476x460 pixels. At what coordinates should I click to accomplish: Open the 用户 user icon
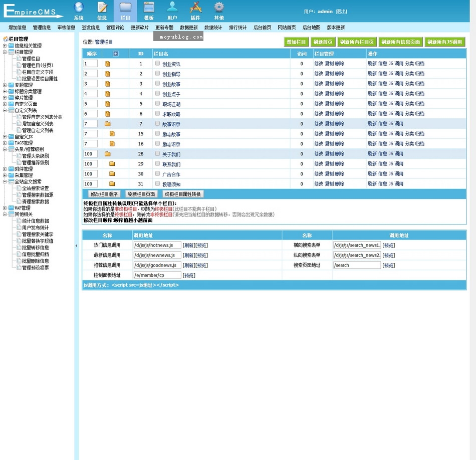(172, 7)
